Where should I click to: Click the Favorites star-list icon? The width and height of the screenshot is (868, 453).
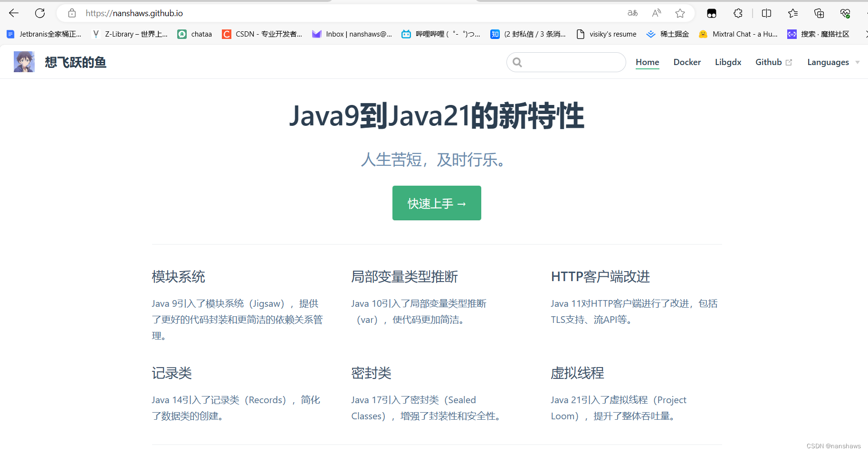click(792, 13)
